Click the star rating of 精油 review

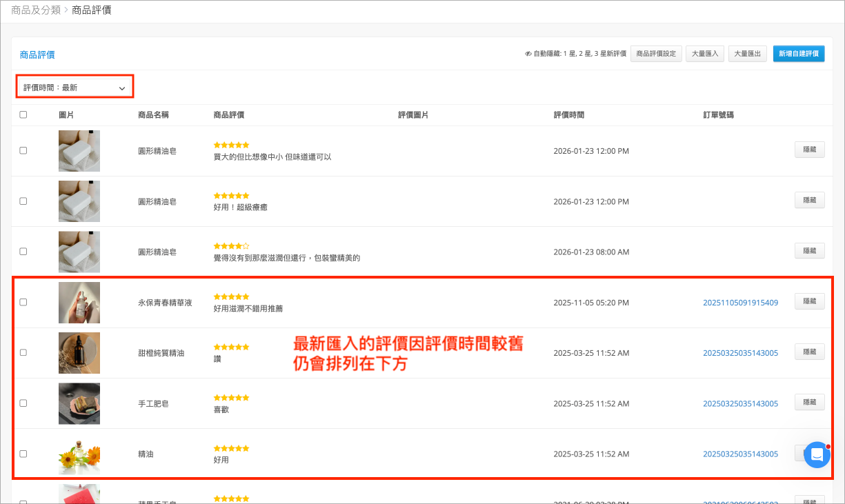(232, 448)
